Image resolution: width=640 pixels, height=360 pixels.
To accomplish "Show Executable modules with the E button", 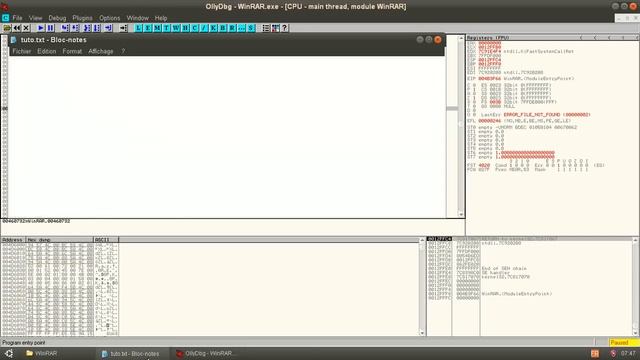I will 148,28.
